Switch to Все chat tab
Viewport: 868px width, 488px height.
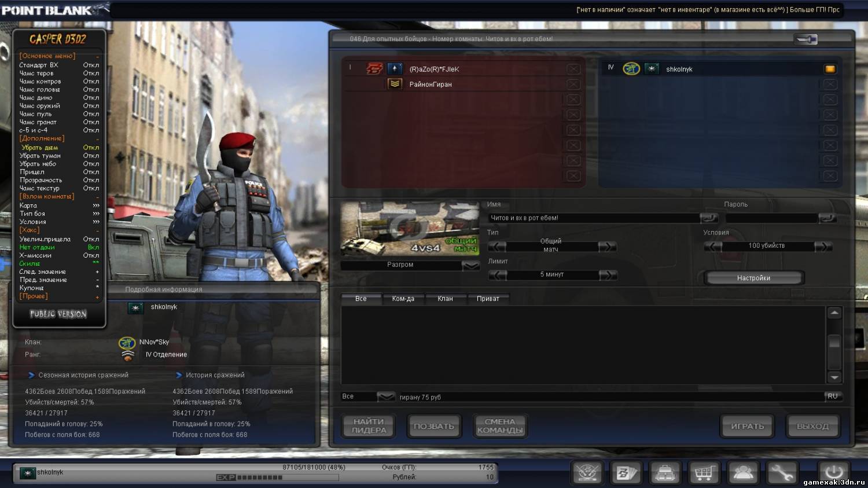pos(361,299)
